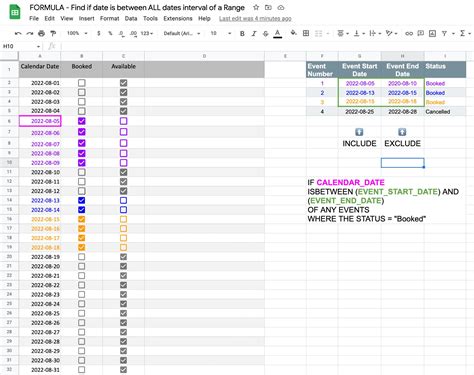Open the text wrapping tool
Viewport: 474px width, 375px height.
tap(373, 33)
